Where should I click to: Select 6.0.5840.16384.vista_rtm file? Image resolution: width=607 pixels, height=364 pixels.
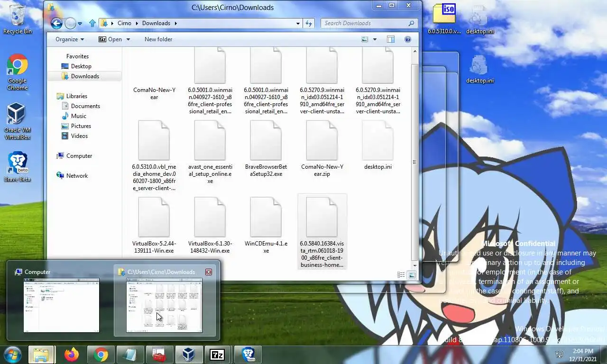point(322,232)
